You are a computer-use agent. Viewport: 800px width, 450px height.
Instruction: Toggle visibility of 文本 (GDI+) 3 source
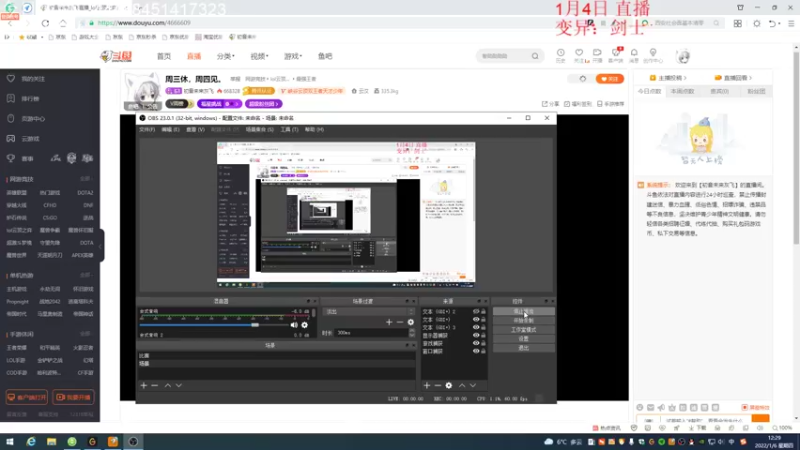(476, 328)
